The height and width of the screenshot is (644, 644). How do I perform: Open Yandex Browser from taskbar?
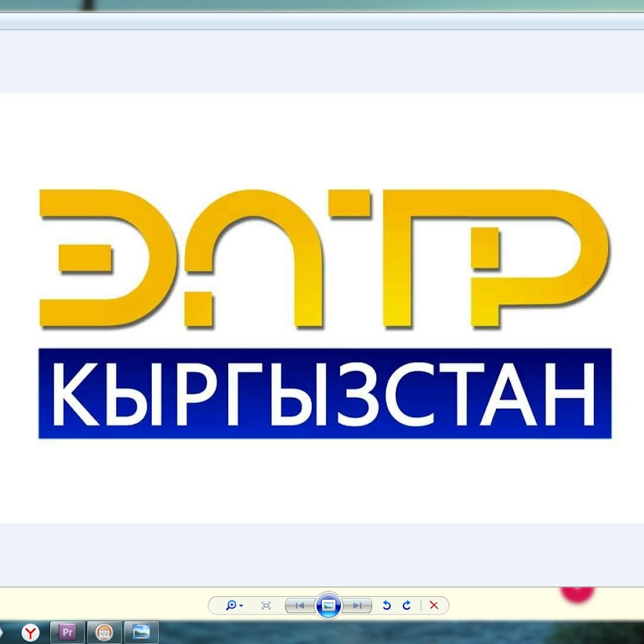click(x=30, y=633)
